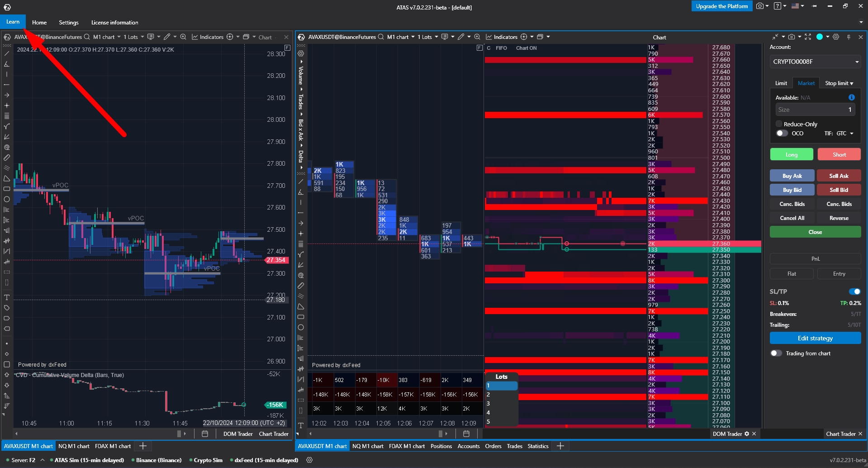Open the connection settings gear in status bar
The image size is (868, 468).
coord(309,460)
